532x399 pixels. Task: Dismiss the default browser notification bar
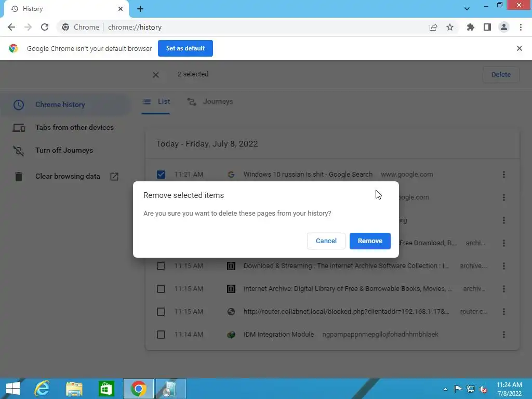point(519,48)
